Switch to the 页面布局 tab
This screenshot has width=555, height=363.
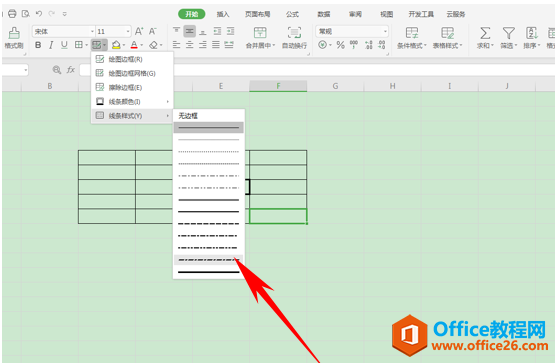pos(258,14)
